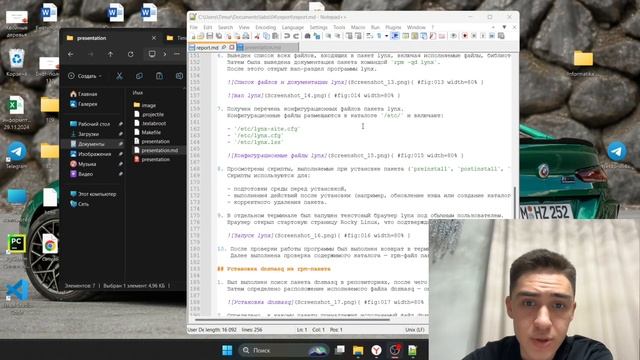
Task: Click the Copy icon in the Explorer toolbar
Action: [x=139, y=76]
